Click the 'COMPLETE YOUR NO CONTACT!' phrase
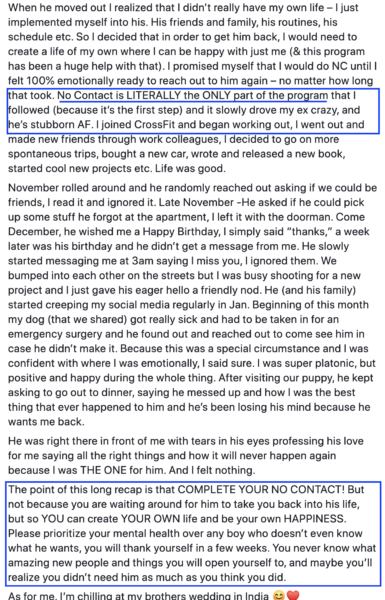The height and width of the screenshot is (600, 385). click(x=261, y=489)
